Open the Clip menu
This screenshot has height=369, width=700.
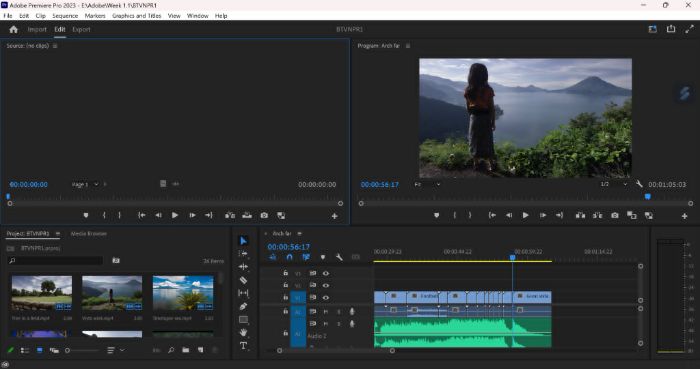[41, 16]
